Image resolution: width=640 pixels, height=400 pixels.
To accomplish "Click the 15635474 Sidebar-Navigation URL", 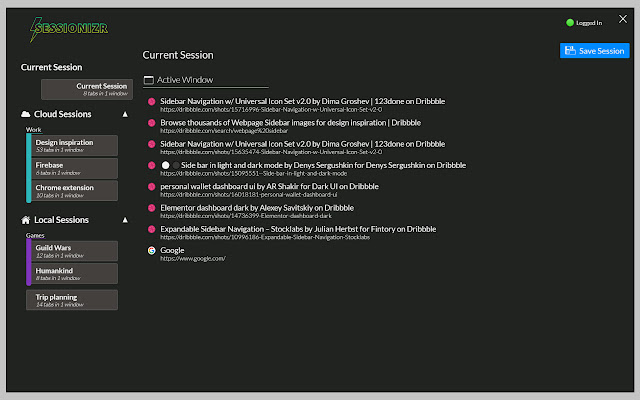I will click(x=271, y=152).
